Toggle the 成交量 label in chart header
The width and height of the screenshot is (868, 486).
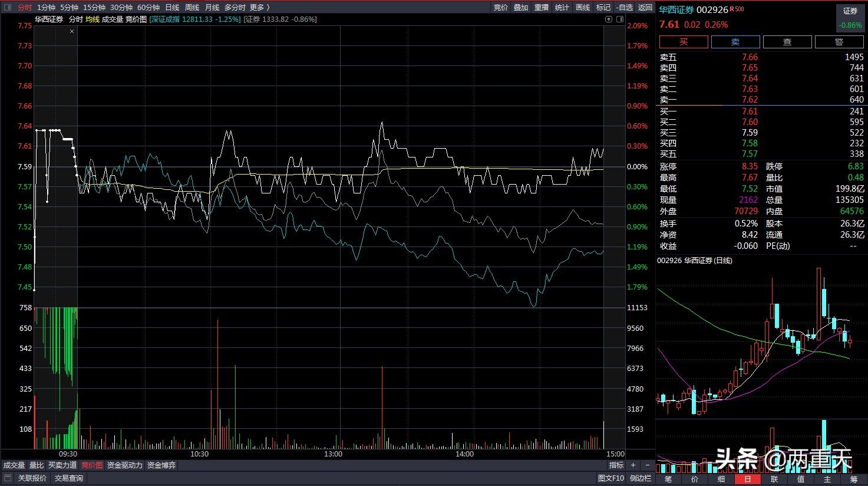click(113, 19)
